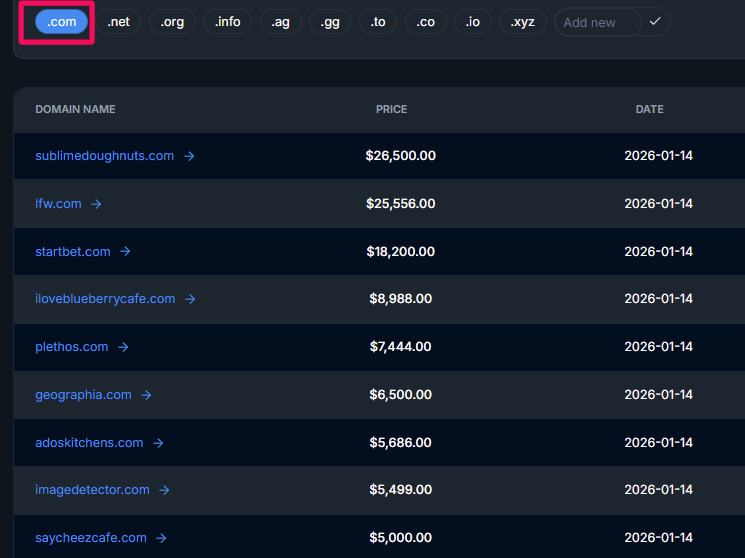Enable the .io extension filter
This screenshot has height=558, width=745.
tap(472, 22)
